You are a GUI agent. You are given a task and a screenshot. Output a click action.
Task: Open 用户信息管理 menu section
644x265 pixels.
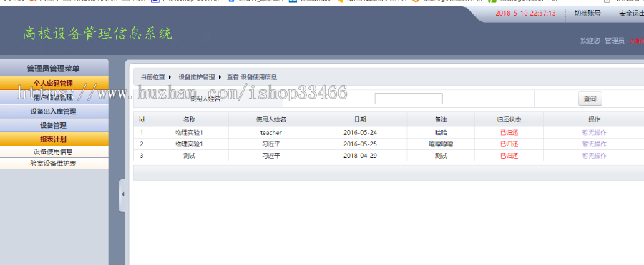click(54, 97)
